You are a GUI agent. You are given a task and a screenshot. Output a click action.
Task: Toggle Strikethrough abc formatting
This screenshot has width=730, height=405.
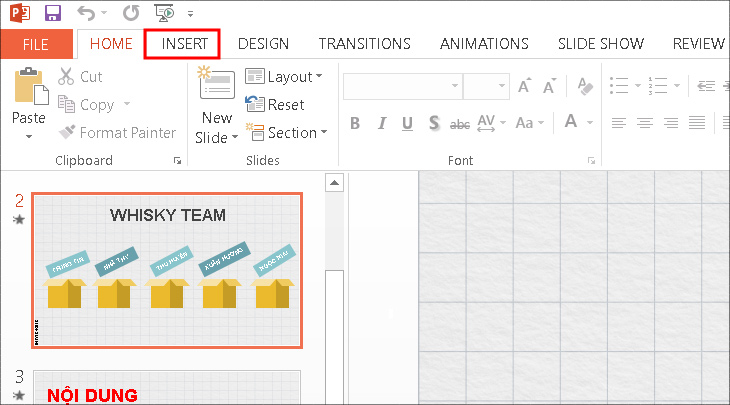tap(460, 124)
